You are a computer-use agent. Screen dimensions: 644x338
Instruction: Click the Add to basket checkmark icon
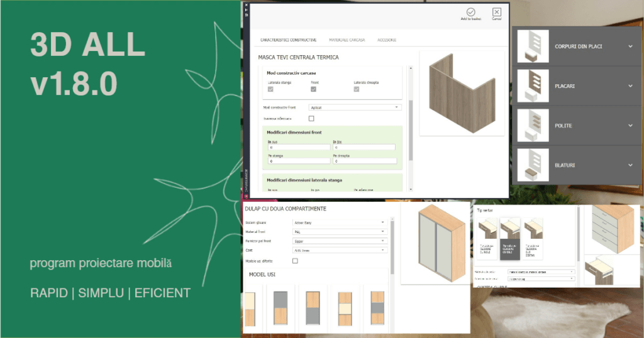(470, 12)
